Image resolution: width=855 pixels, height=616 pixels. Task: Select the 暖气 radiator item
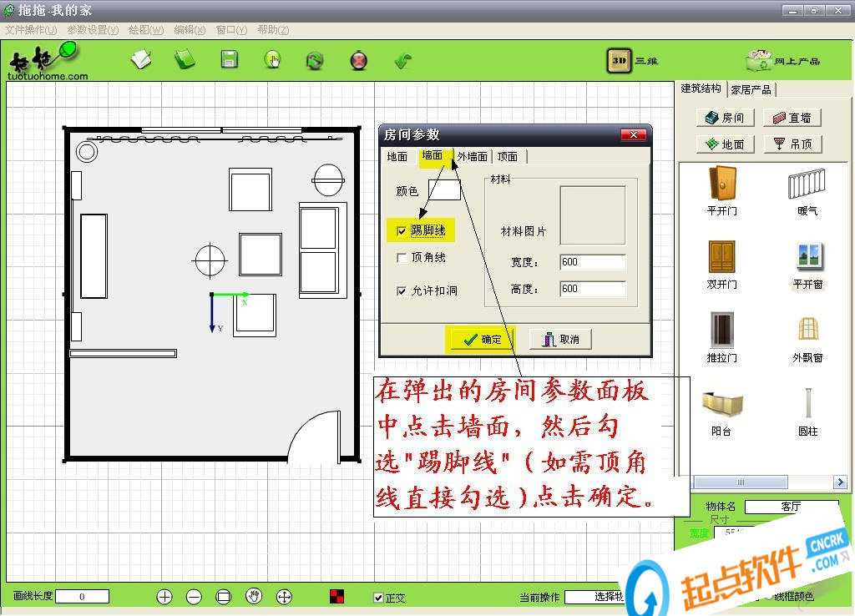point(807,191)
